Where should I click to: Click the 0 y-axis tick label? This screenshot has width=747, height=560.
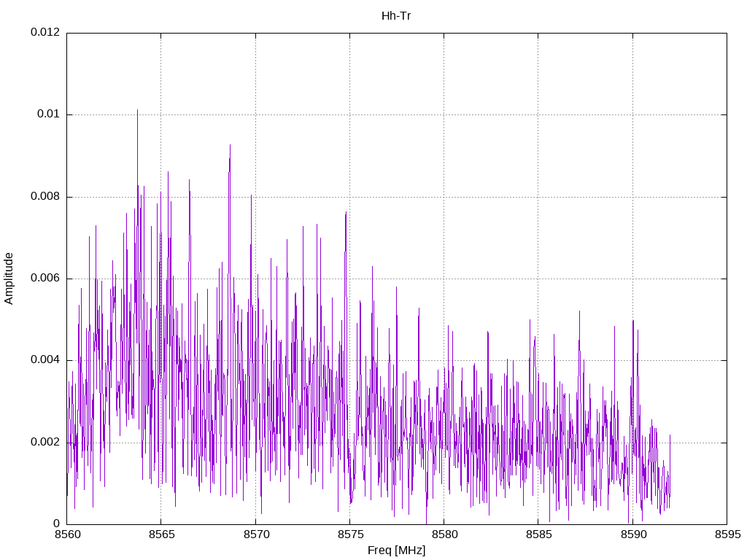[x=57, y=524]
